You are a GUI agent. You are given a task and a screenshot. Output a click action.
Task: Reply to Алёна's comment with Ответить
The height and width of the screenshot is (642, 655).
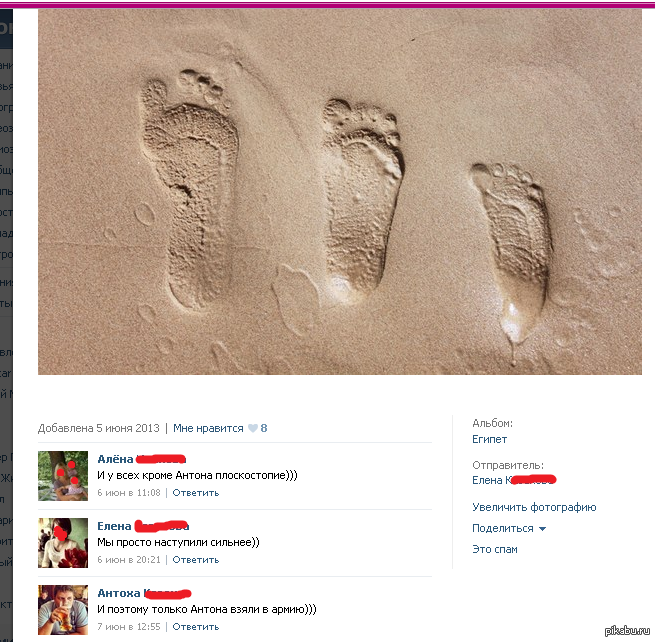(x=195, y=493)
